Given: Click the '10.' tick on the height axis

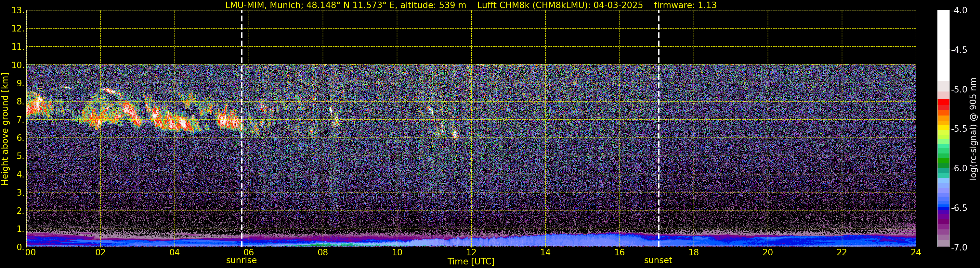Looking at the screenshot, I should click(x=18, y=65).
